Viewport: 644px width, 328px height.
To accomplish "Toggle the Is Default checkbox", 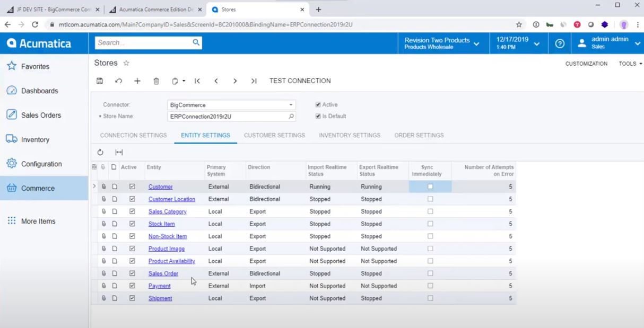I will coord(318,116).
